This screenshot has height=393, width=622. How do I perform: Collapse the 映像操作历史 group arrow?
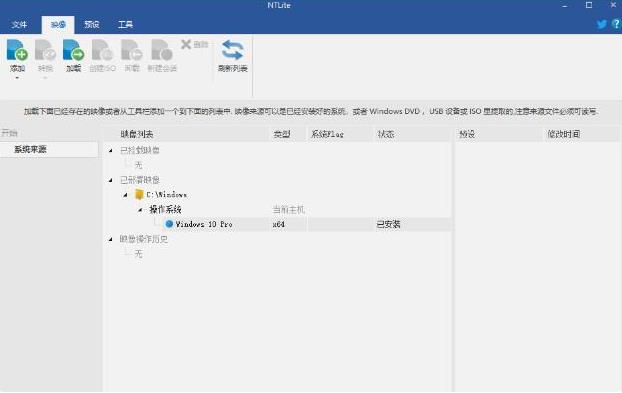111,239
